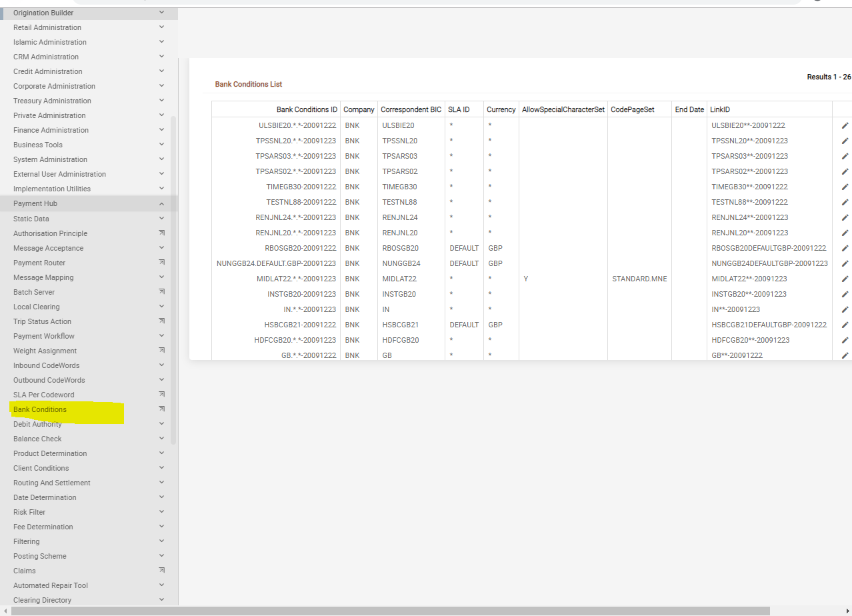Open Authorisation Principle launch arrow icon
Screen dimensions: 852x616
click(161, 233)
